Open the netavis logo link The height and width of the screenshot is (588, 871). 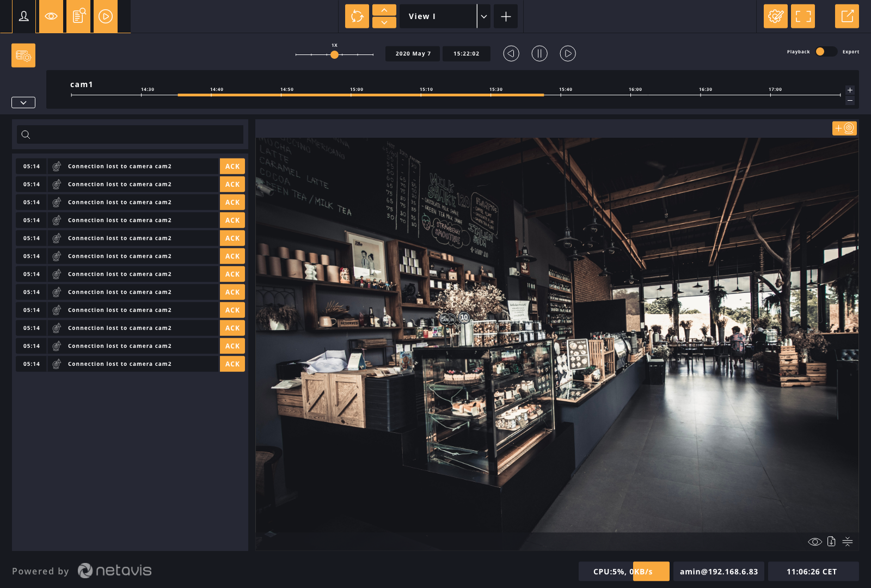(115, 571)
